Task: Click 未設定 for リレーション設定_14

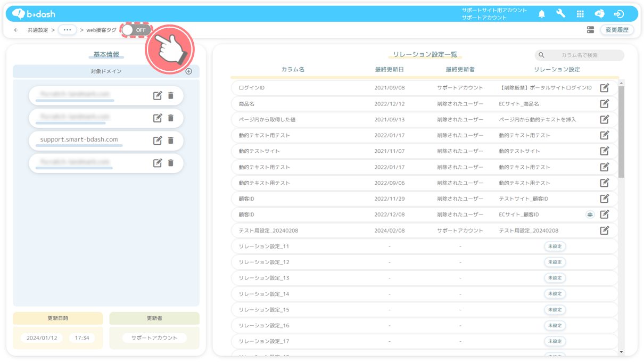Action: (555, 294)
